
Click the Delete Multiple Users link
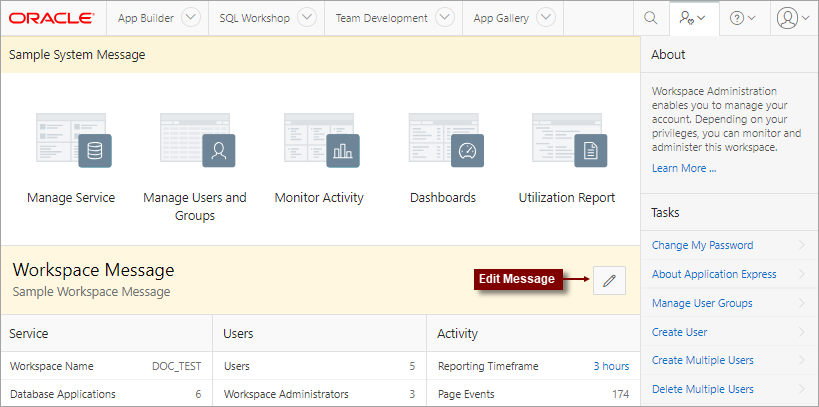703,389
